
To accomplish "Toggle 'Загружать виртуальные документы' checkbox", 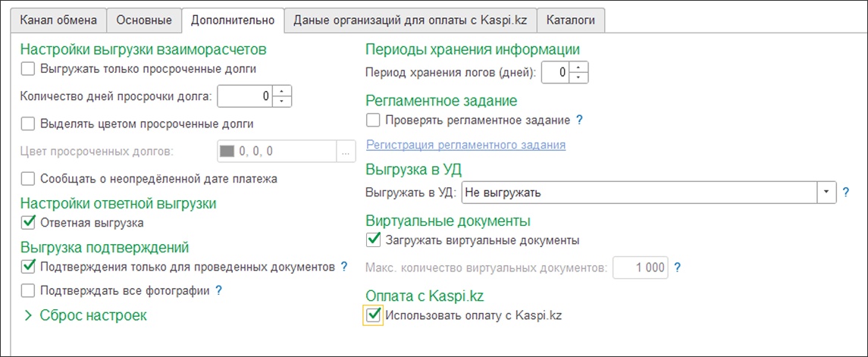I will coord(373,240).
